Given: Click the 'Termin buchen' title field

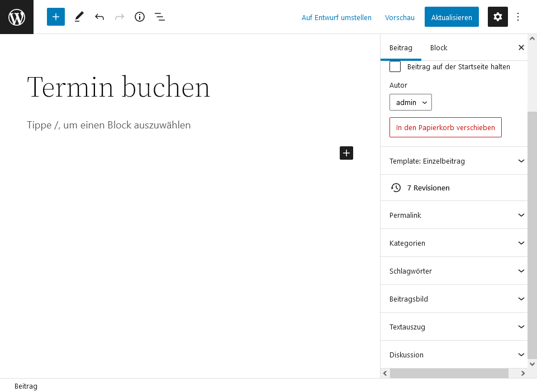Looking at the screenshot, I should click(118, 87).
